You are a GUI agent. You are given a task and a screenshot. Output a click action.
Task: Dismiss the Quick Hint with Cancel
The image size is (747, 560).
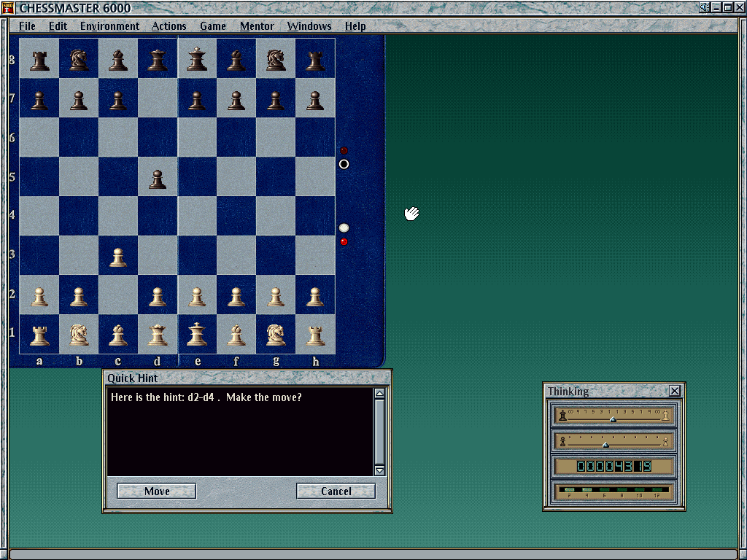tap(336, 491)
